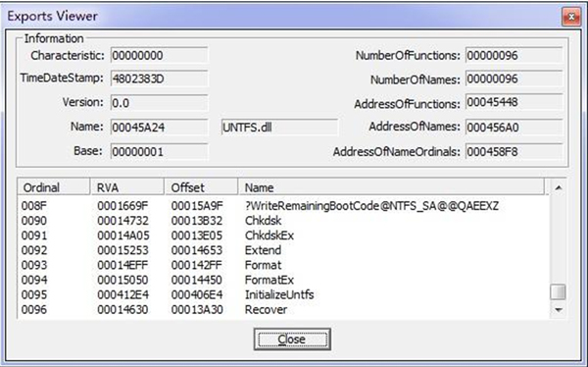
Task: Click the TimeDateStamp field 4802383D
Action: pyautogui.click(x=159, y=79)
